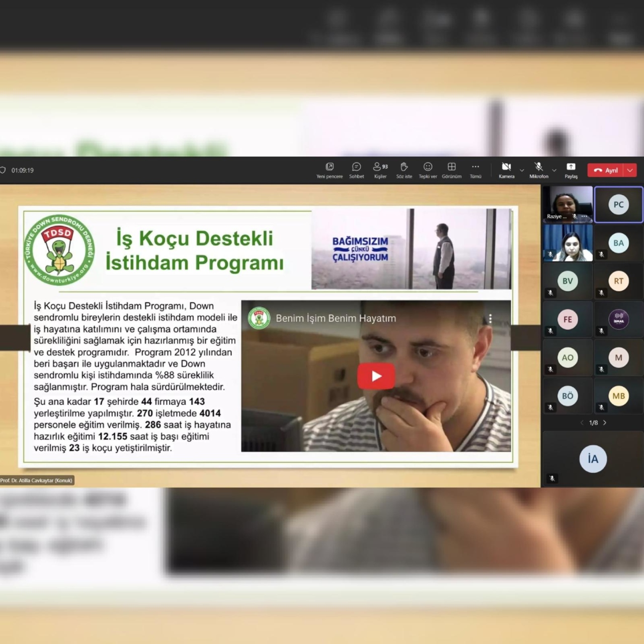Open the YouTube video three-dot menu
Viewport: 644px width, 644px height.
(x=490, y=318)
